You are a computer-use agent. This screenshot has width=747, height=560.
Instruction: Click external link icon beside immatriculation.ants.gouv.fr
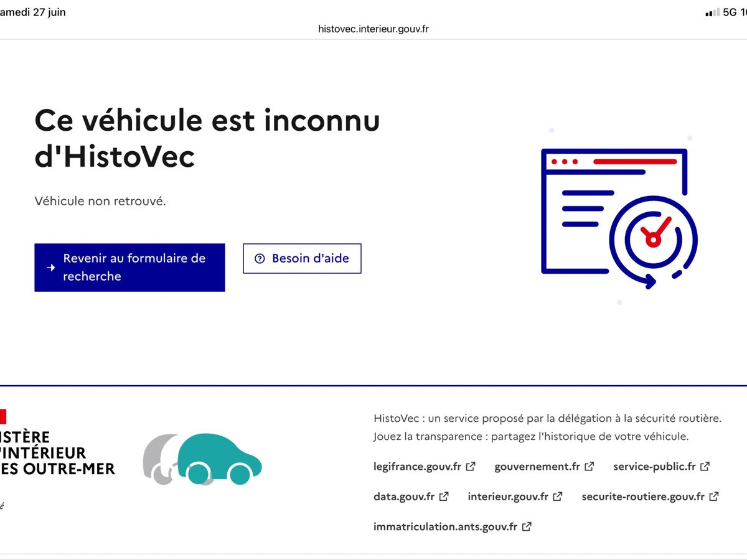(527, 526)
